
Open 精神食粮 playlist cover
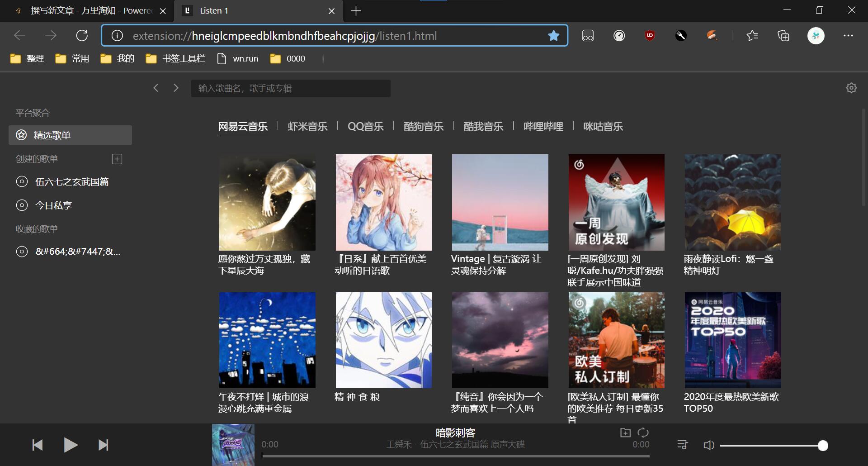[384, 340]
